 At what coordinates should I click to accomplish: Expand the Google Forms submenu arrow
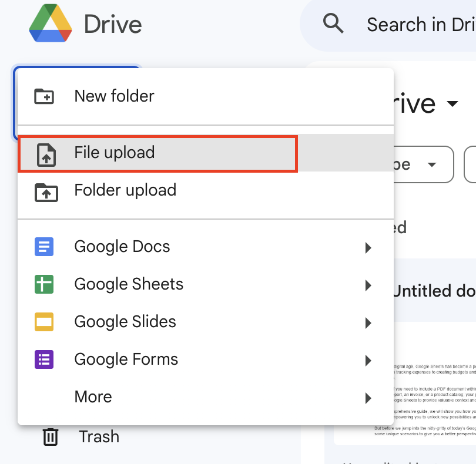(368, 361)
